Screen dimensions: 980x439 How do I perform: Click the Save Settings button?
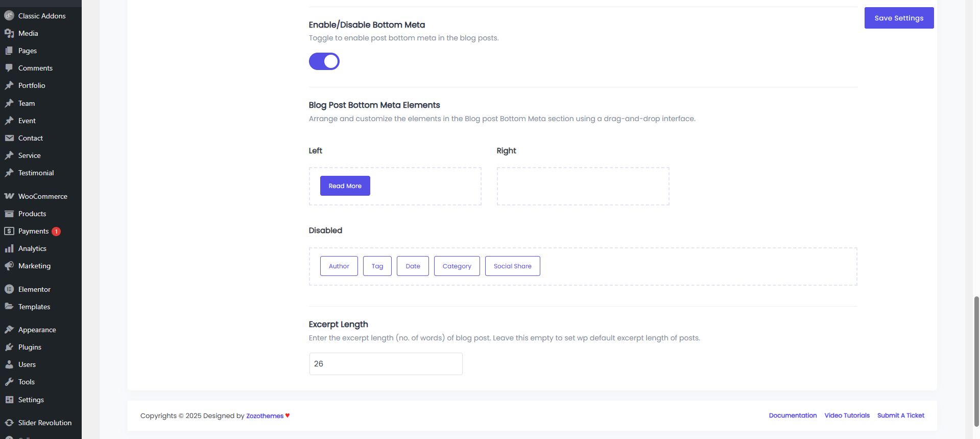coord(899,18)
